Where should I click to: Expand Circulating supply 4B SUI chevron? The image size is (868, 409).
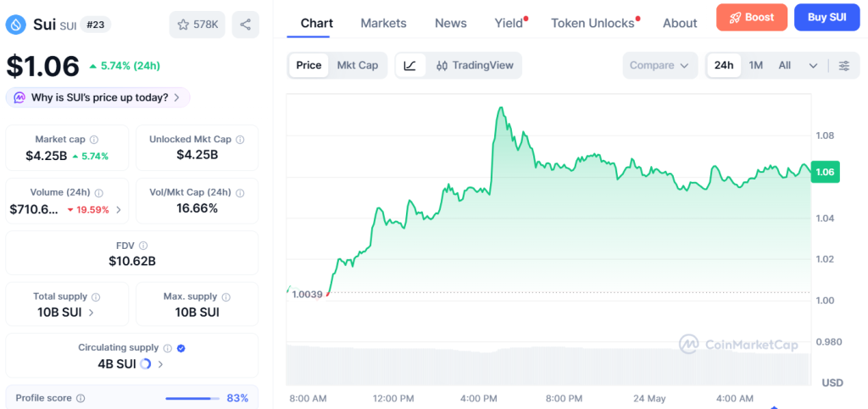(160, 364)
